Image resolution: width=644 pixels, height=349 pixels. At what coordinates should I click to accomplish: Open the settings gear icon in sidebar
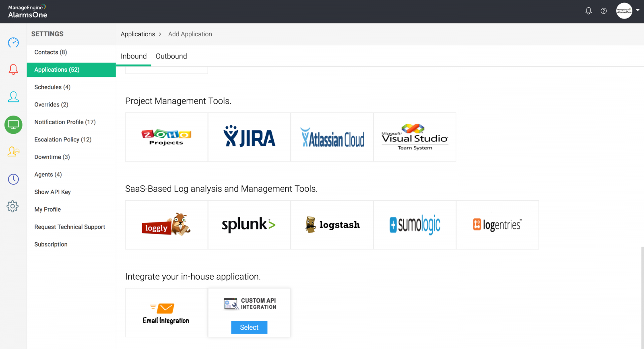pos(13,206)
